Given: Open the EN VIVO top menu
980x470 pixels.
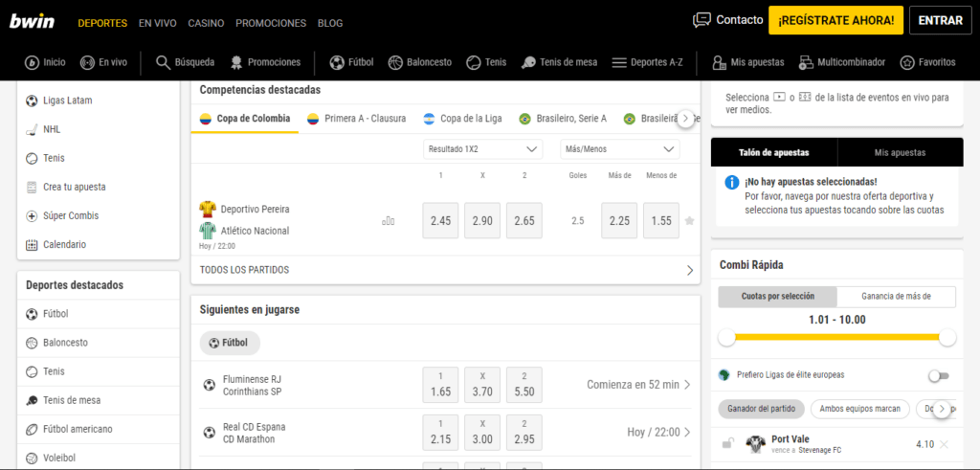Looking at the screenshot, I should 158,23.
